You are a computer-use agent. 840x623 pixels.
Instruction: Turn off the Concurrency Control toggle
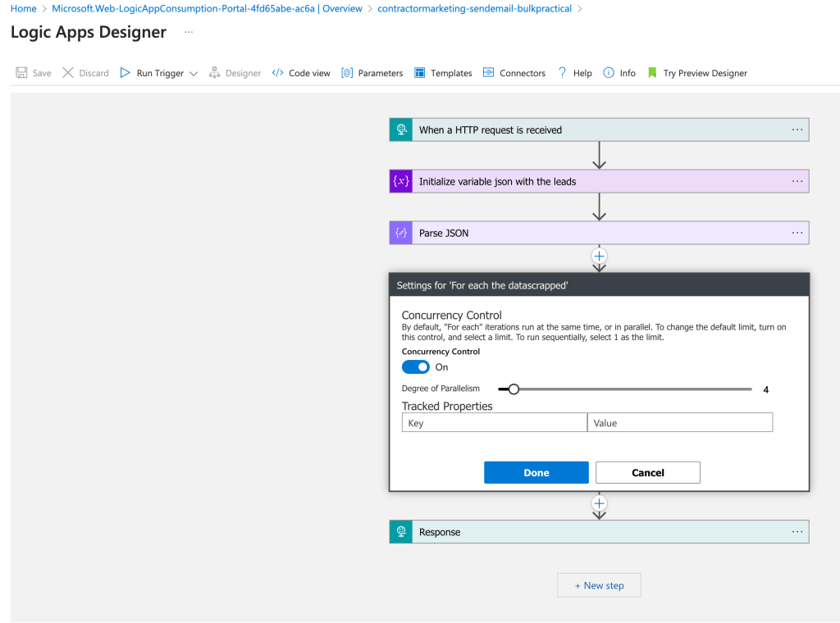(416, 367)
